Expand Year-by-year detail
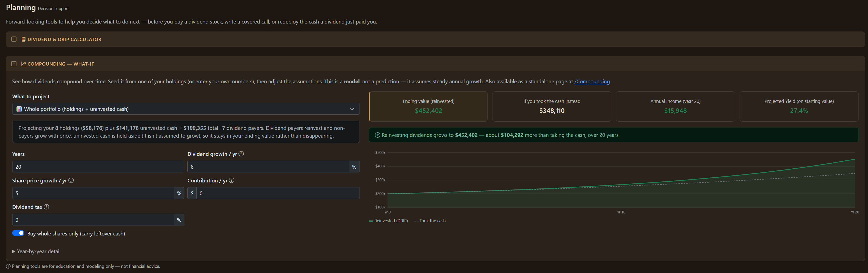 [36, 251]
